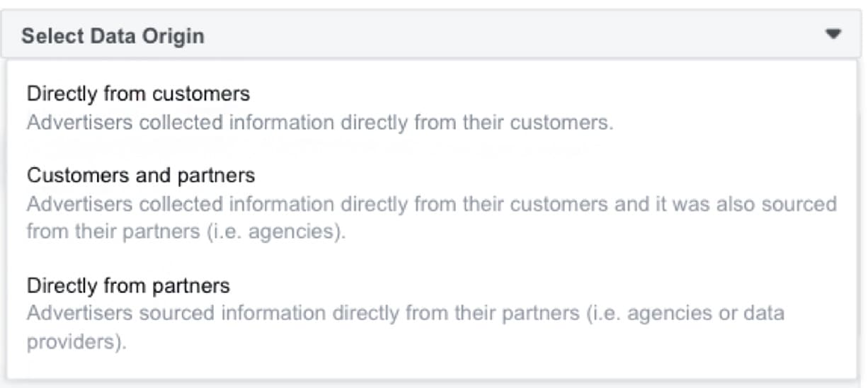
Task: Choose 'Directly from customers' option
Action: tap(138, 93)
